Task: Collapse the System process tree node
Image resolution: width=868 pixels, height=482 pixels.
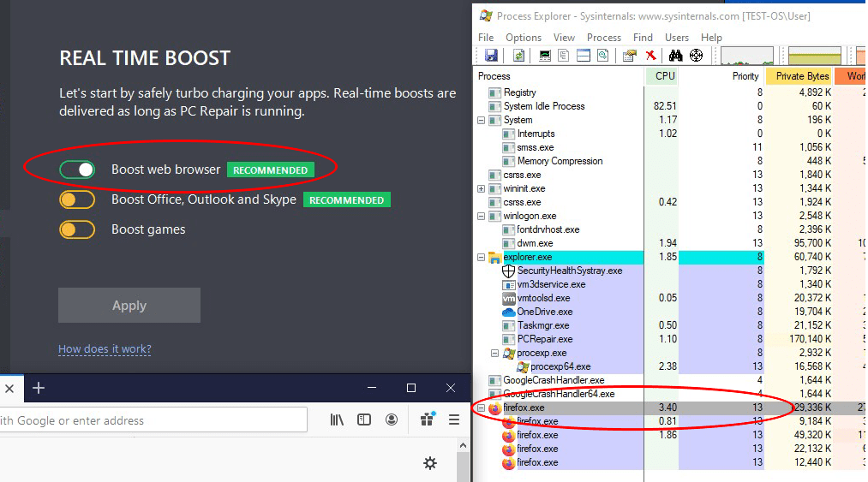Action: tap(481, 120)
